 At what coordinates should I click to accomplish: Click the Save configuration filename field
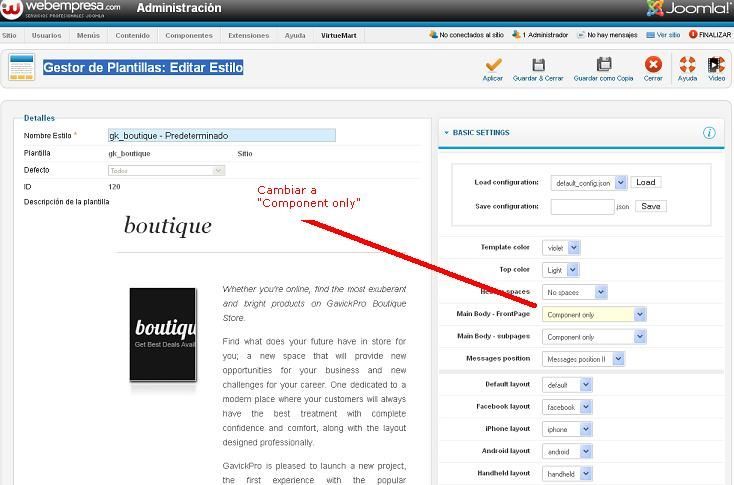pyautogui.click(x=582, y=206)
